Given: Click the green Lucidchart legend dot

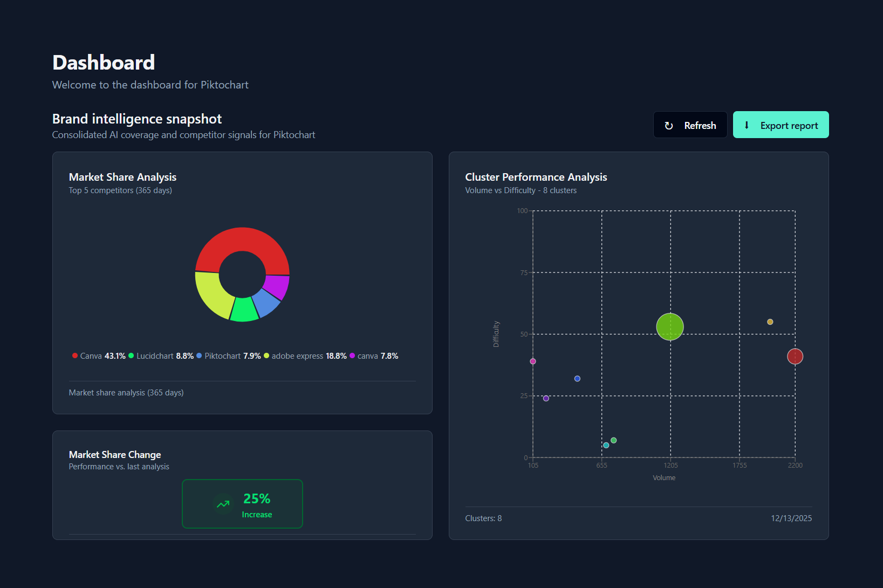Looking at the screenshot, I should click(x=130, y=355).
